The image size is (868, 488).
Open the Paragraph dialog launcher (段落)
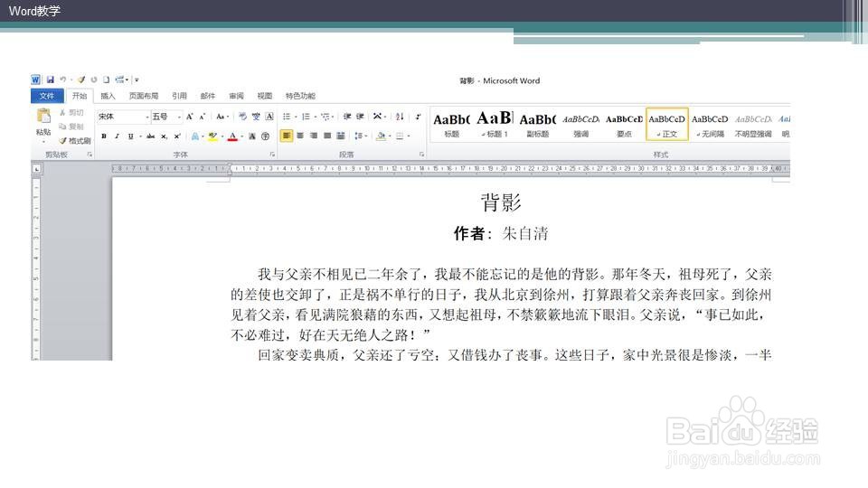[x=422, y=155]
